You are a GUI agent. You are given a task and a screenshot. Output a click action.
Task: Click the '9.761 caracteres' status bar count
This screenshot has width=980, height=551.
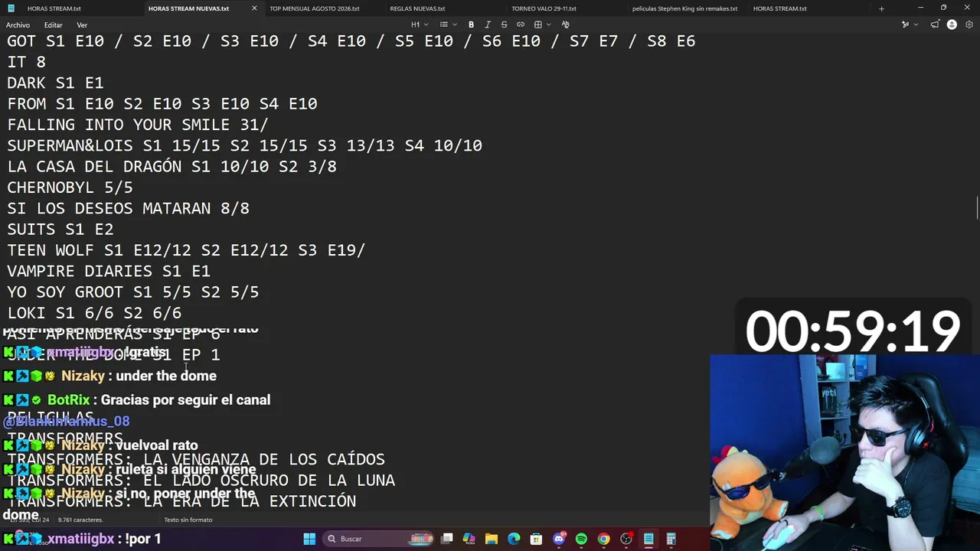tap(81, 520)
